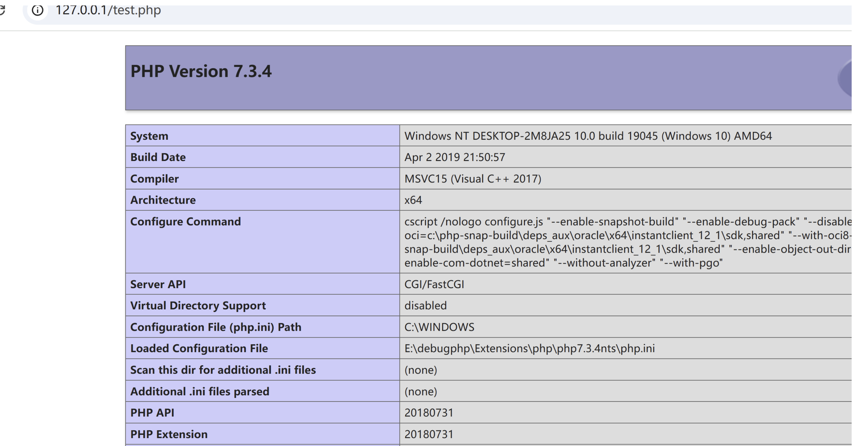This screenshot has width=868, height=446.
Task: Click the reload page icon
Action: coord(2,11)
